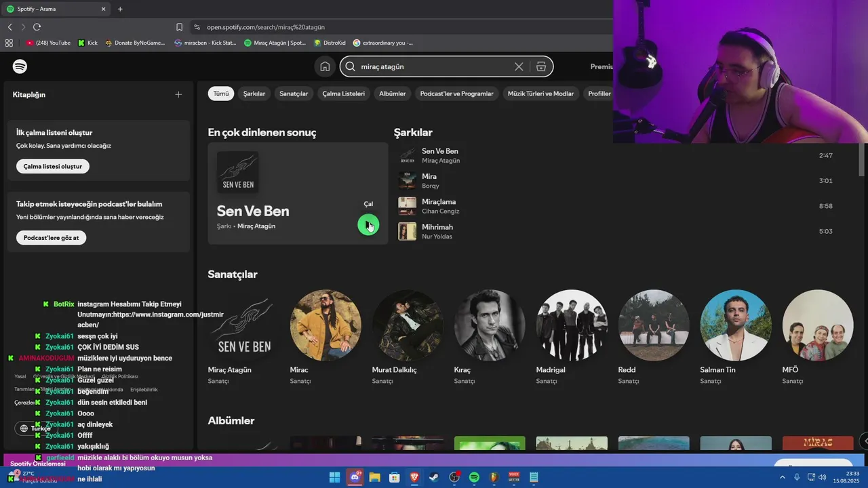
Task: Select the Tümü filter chip
Action: point(221,94)
